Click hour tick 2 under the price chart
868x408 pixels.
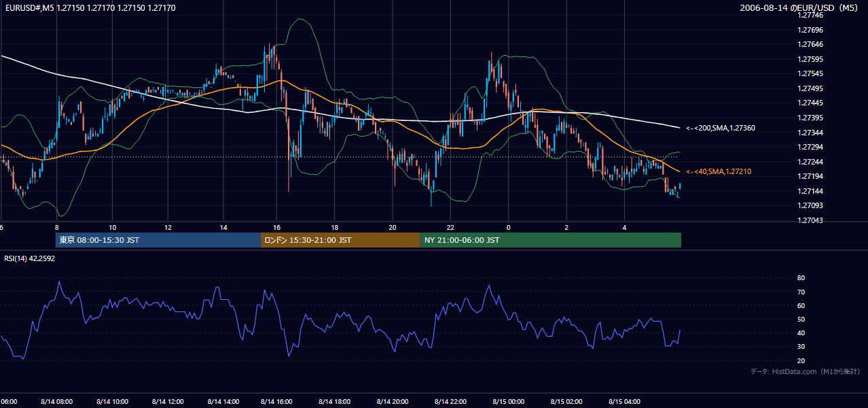pos(566,227)
